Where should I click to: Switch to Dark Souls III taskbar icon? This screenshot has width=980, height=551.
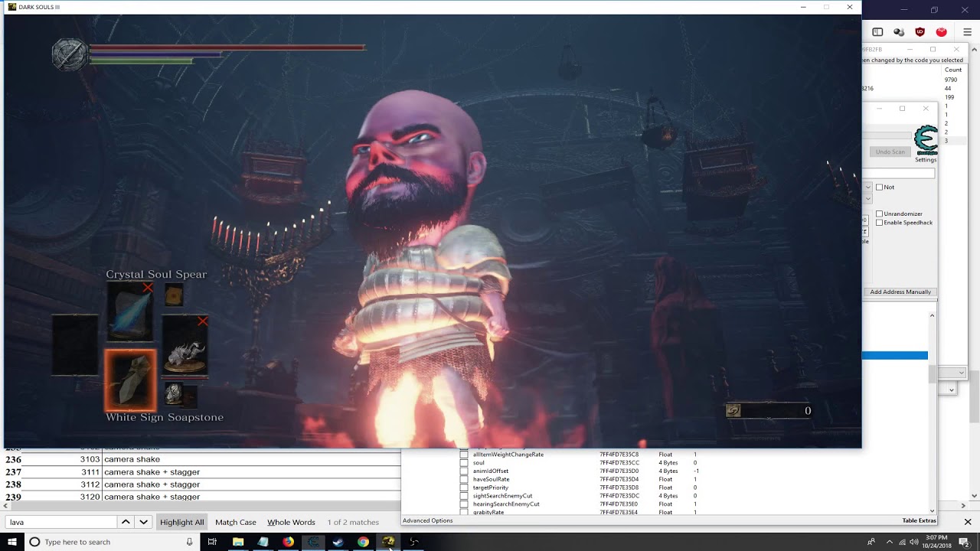388,542
